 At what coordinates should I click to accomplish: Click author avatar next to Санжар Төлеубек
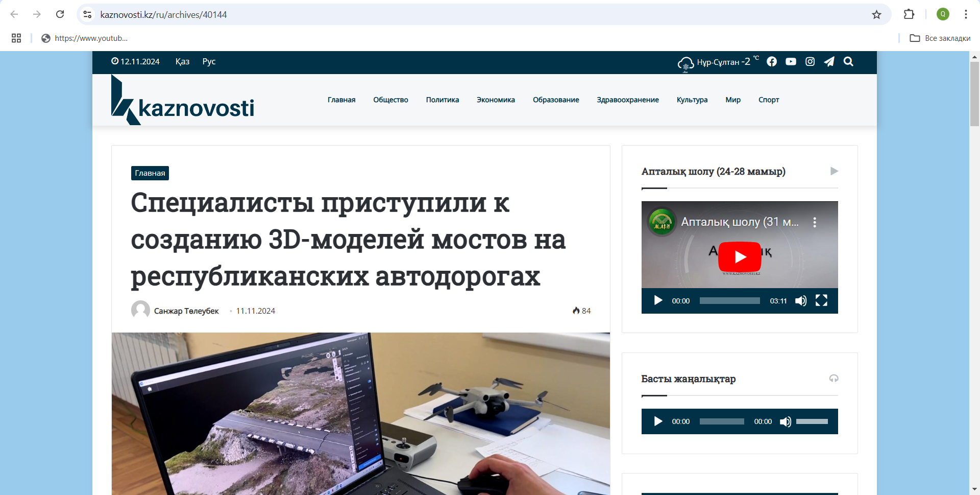[x=140, y=310]
